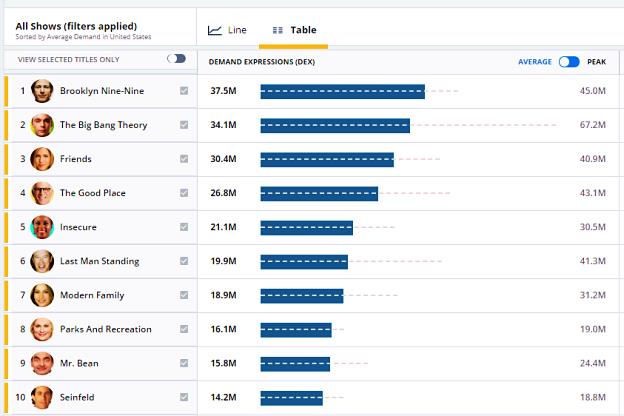
Task: Click the AVERAGE label
Action: pyautogui.click(x=535, y=62)
